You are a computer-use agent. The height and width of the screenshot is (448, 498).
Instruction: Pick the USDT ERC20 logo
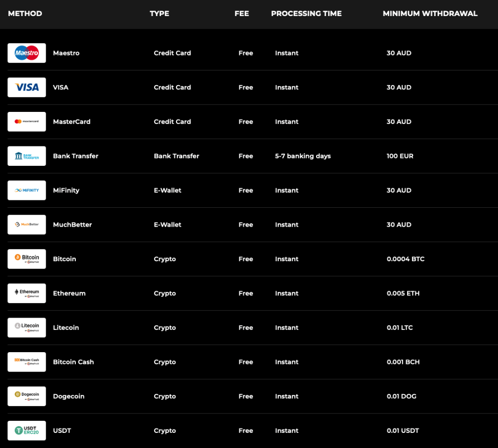coord(27,430)
